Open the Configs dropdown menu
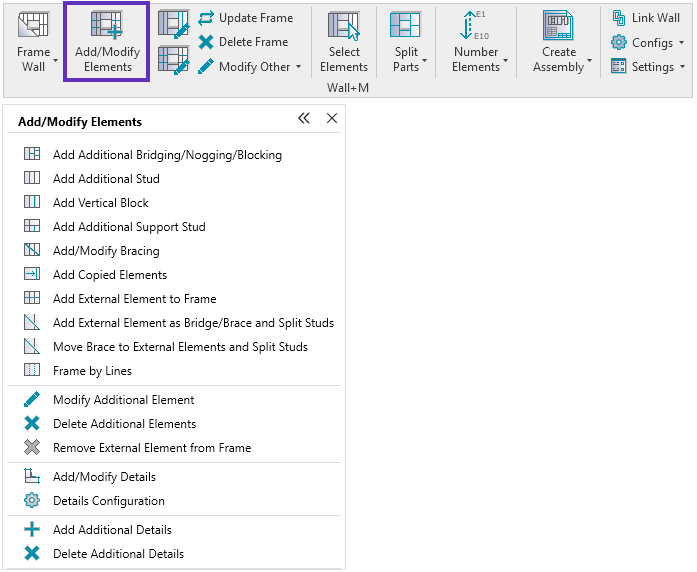697x572 pixels. click(x=649, y=43)
